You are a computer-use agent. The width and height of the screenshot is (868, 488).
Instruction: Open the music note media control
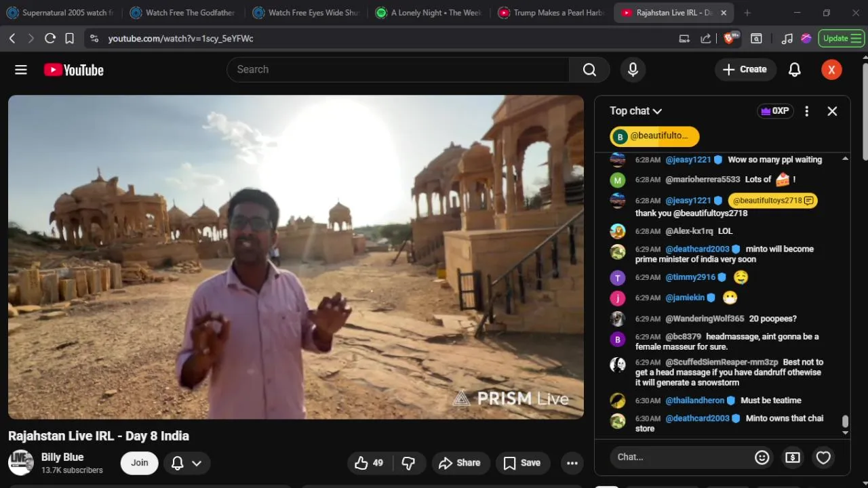[787, 39]
